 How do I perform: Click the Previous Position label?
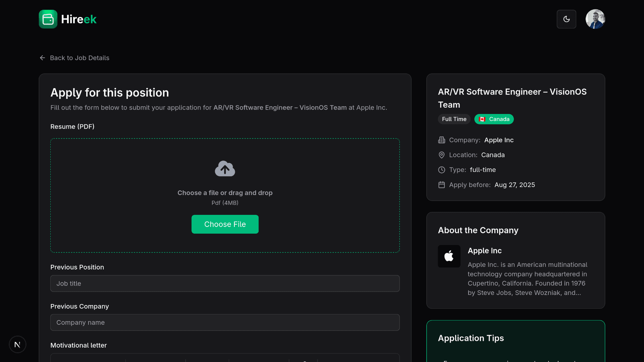(x=77, y=267)
